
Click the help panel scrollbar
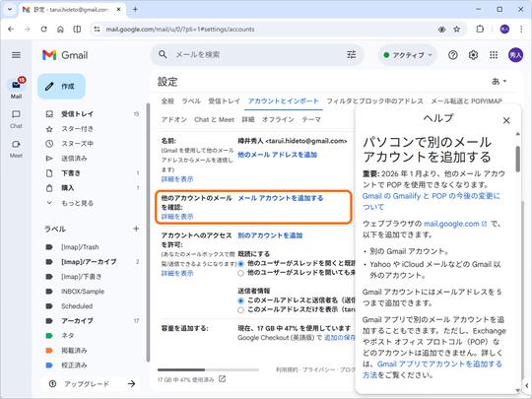click(518, 159)
